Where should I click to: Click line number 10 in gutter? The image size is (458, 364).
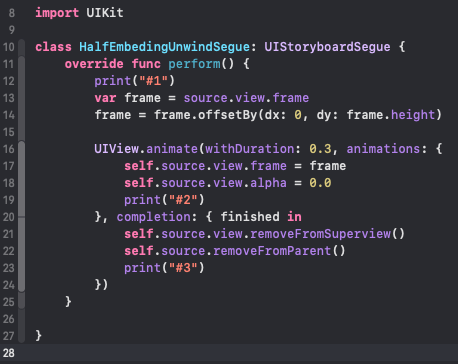point(9,47)
